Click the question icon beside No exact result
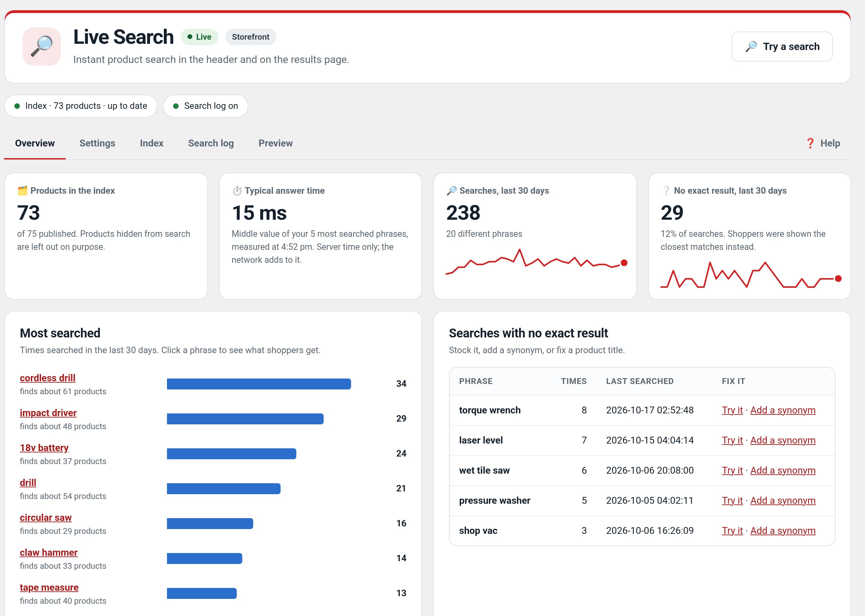 pyautogui.click(x=666, y=191)
